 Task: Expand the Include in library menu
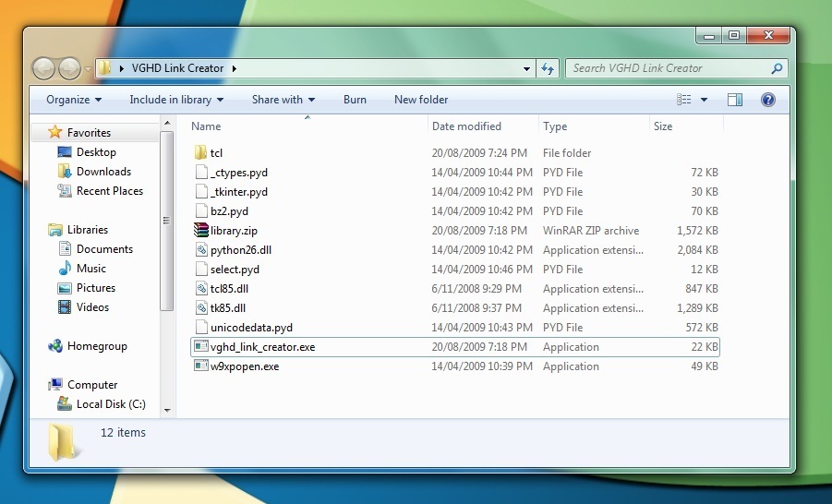[176, 100]
